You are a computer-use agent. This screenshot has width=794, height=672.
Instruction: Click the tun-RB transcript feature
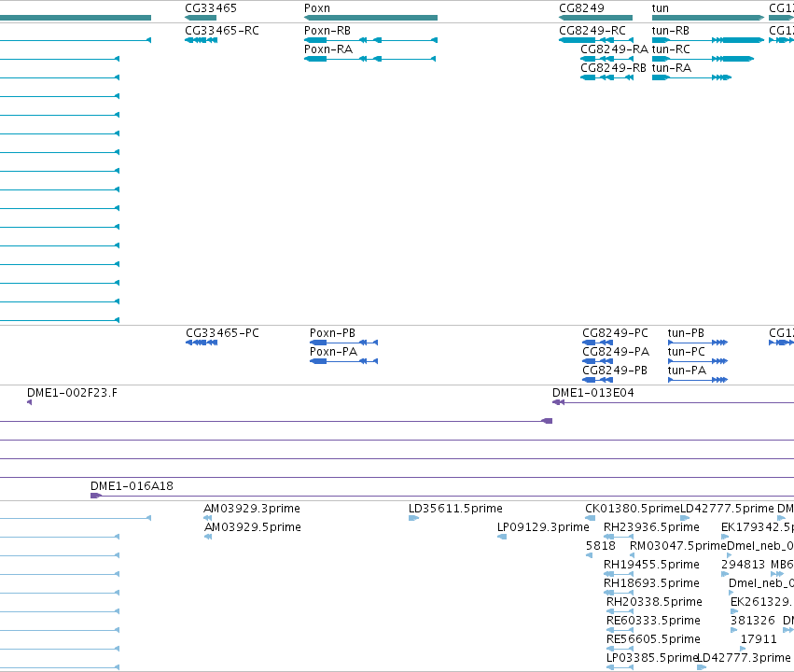click(708, 40)
